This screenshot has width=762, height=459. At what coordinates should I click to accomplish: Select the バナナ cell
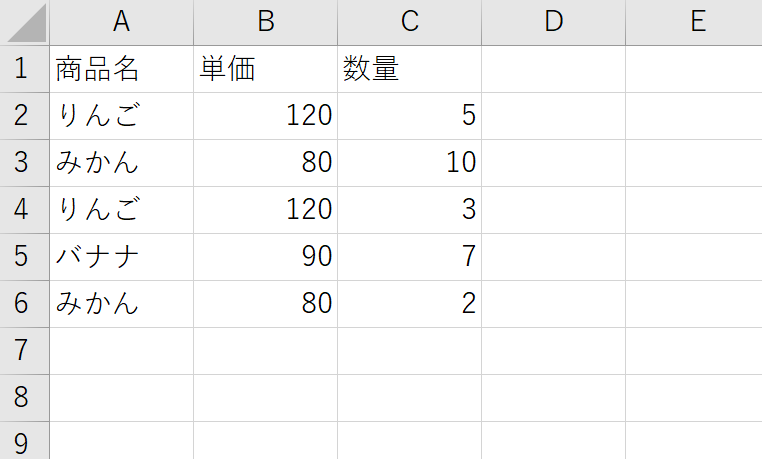121,257
